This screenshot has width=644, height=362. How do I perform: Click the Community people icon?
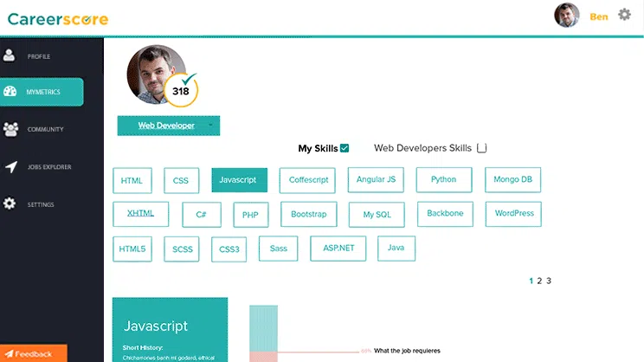(x=10, y=129)
